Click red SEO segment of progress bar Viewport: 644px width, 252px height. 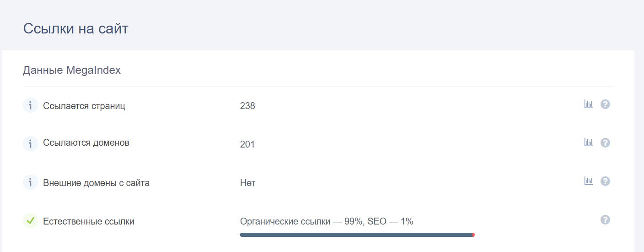tap(473, 235)
